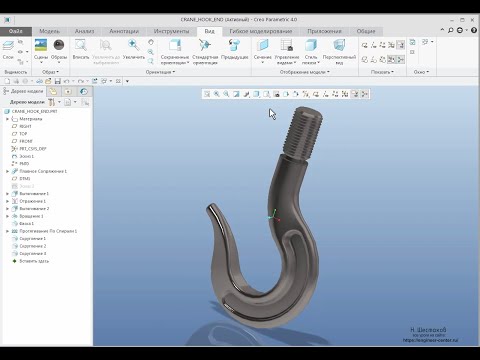Switch to Гибкое моделирование tab
The image size is (480, 360).
(261, 31)
